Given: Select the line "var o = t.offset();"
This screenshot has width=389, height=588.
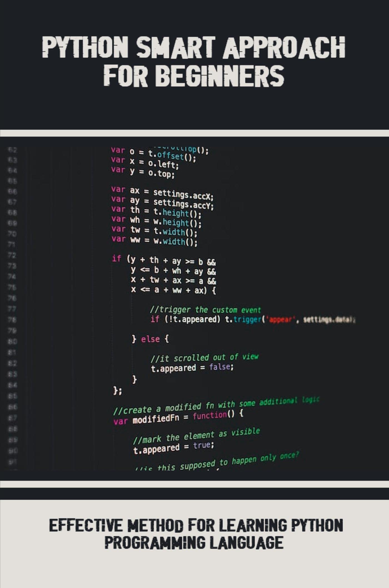Looking at the screenshot, I should 154,155.
